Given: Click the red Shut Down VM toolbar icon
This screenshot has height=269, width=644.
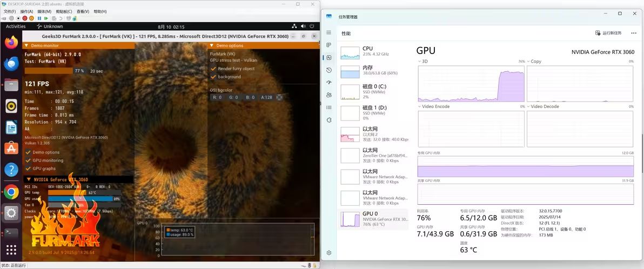Looking at the screenshot, I should [x=25, y=18].
